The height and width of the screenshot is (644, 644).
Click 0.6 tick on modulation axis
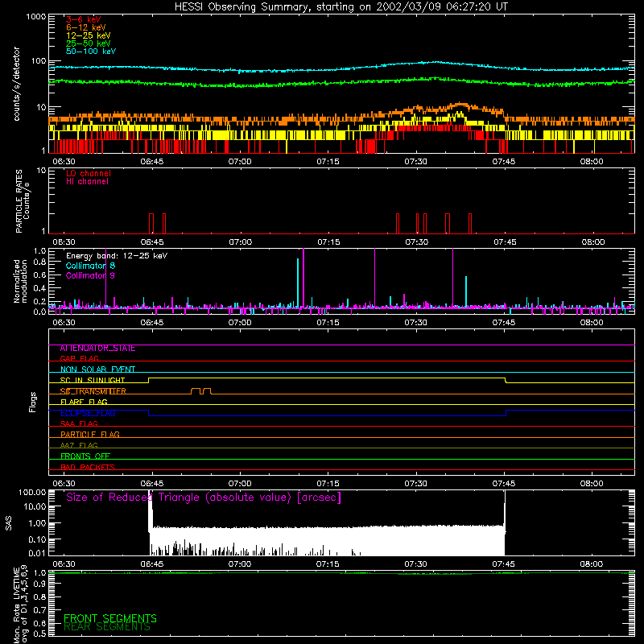(39, 275)
